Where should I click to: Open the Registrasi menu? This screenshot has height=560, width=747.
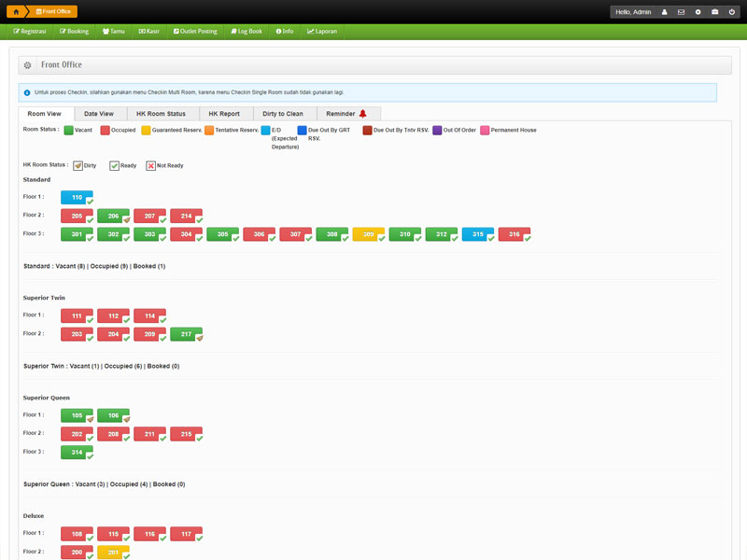pos(31,31)
